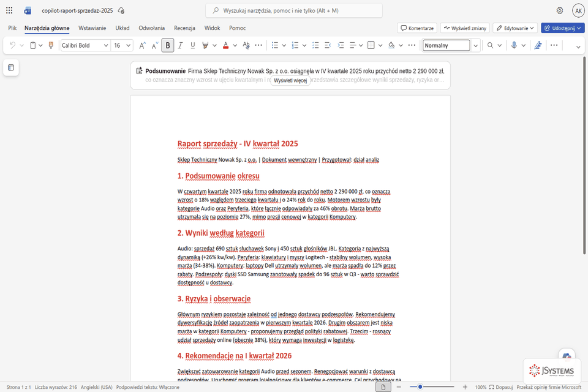The height and width of the screenshot is (392, 588).
Task: Click the Wyświetl zmiany button
Action: pos(465,28)
